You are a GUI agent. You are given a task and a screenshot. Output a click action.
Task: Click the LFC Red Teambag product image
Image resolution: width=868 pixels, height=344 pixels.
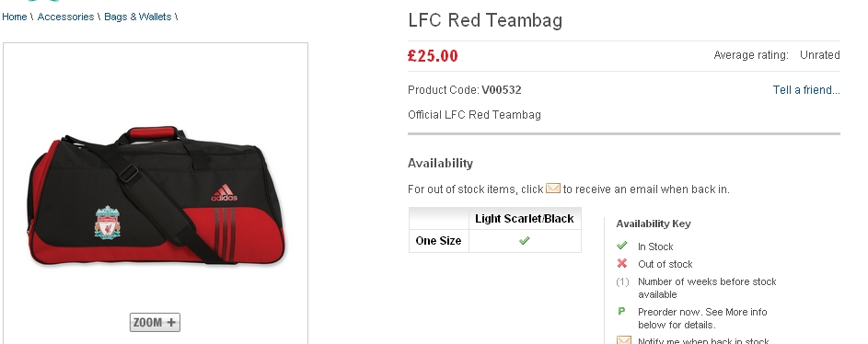click(156, 195)
